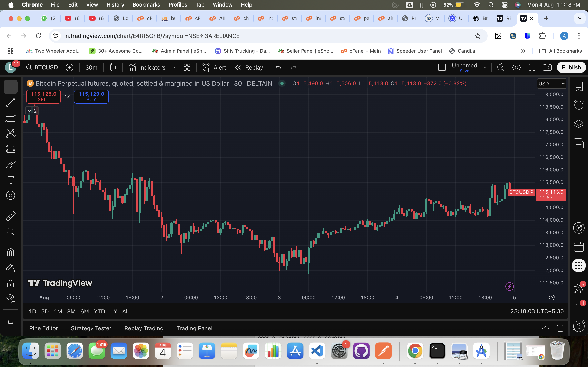Open the USD currency dropdown
The image size is (588, 367).
[551, 84]
